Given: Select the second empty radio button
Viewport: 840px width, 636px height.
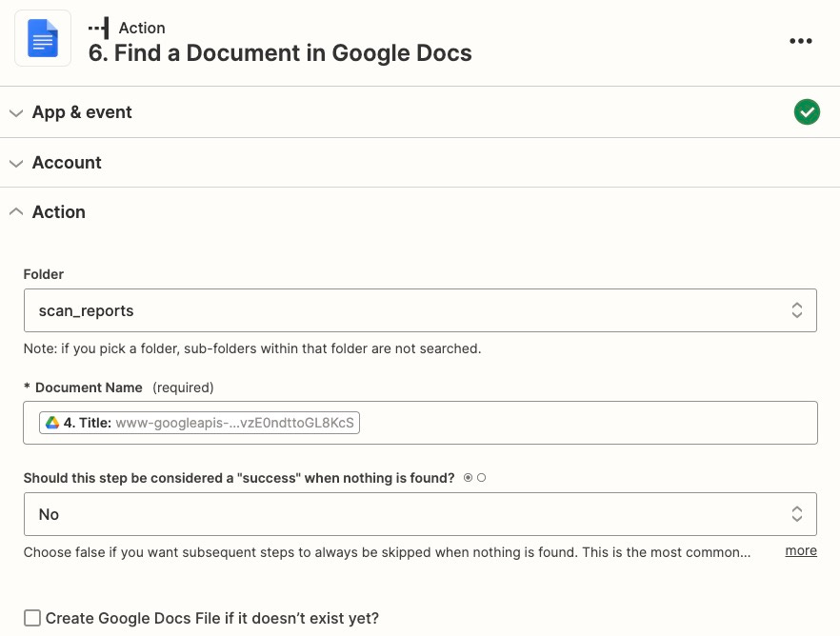Looking at the screenshot, I should 482,478.
